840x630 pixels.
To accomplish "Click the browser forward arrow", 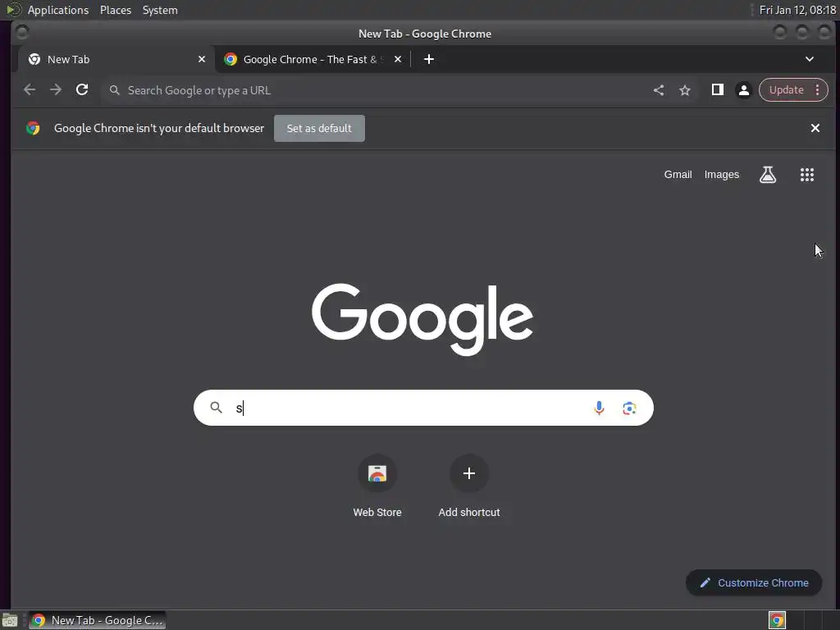I will (x=56, y=90).
